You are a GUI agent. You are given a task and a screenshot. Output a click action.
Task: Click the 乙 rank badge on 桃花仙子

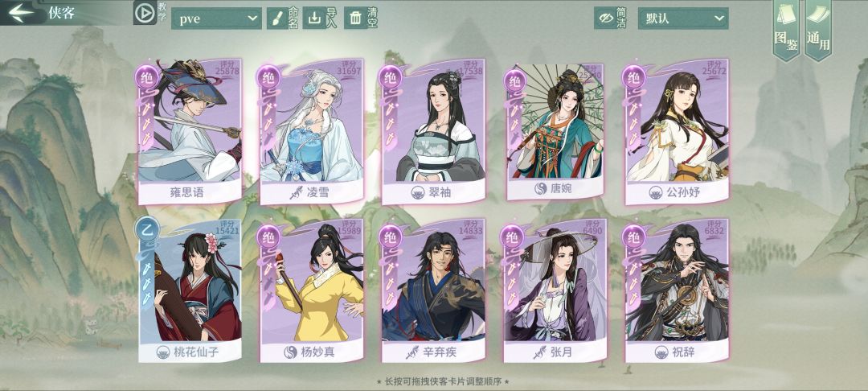coord(148,228)
